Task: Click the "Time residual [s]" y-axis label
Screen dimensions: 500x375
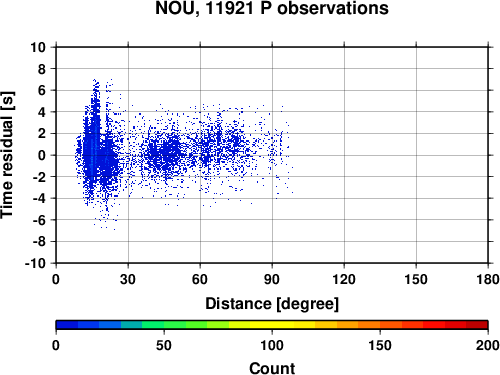Action: pyautogui.click(x=7, y=155)
